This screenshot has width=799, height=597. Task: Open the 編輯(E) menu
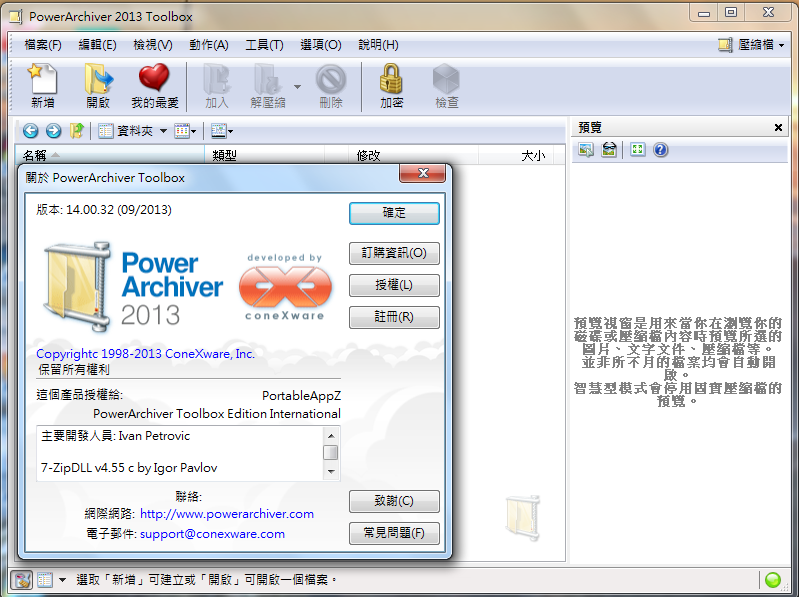pyautogui.click(x=97, y=45)
